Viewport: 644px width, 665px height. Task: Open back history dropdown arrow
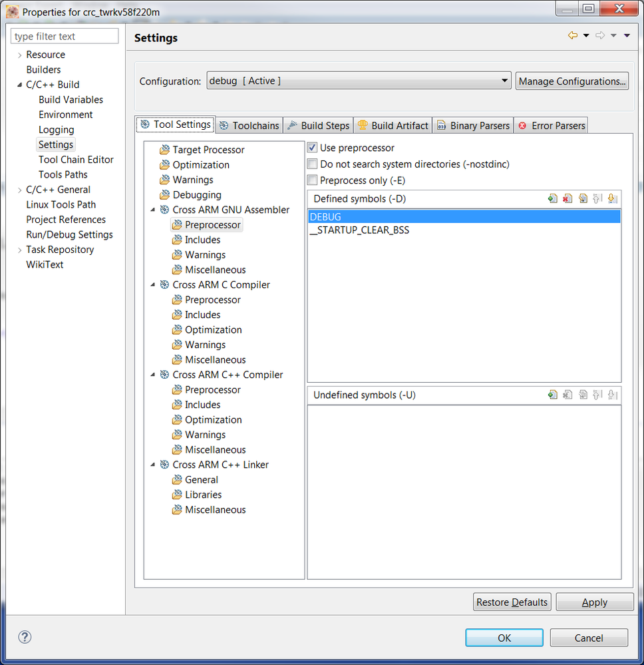pos(586,36)
